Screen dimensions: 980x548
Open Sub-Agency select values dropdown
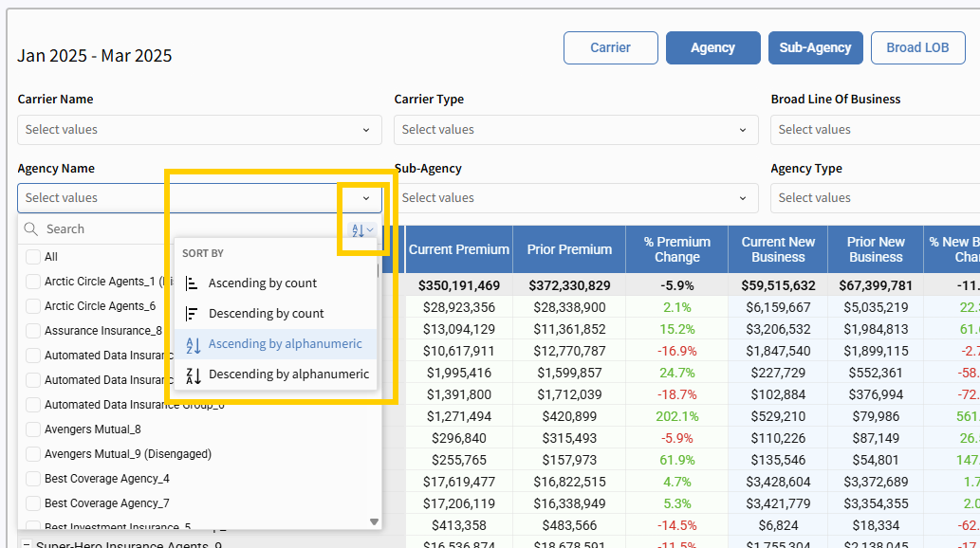click(576, 198)
